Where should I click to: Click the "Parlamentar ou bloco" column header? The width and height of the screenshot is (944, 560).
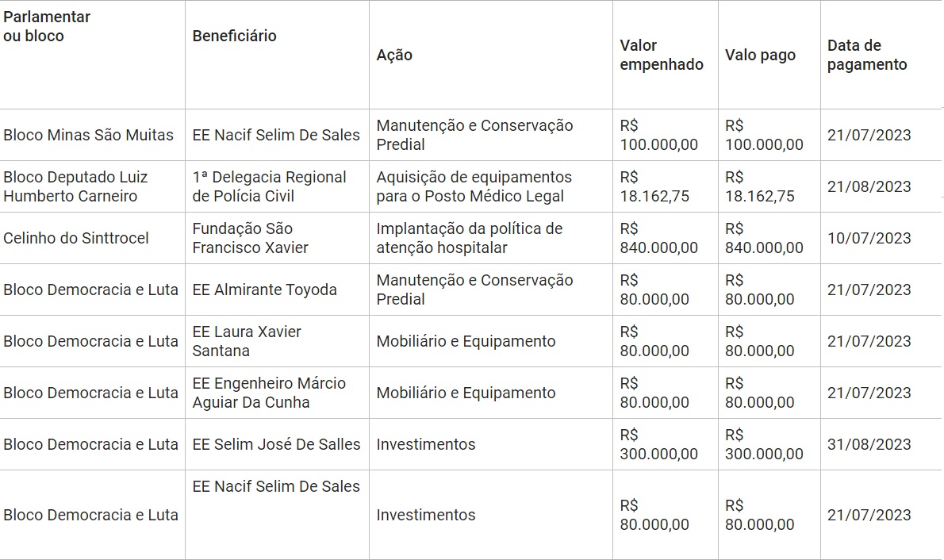(48, 26)
